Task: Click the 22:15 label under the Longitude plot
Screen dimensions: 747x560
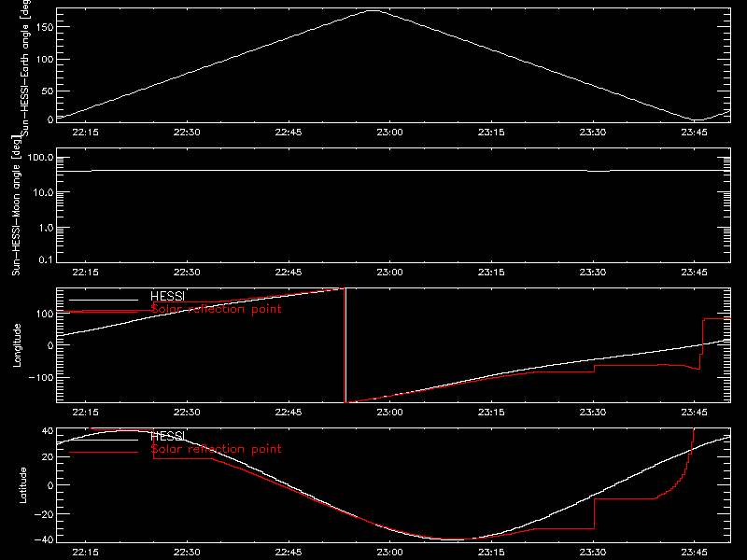Action: (x=85, y=412)
